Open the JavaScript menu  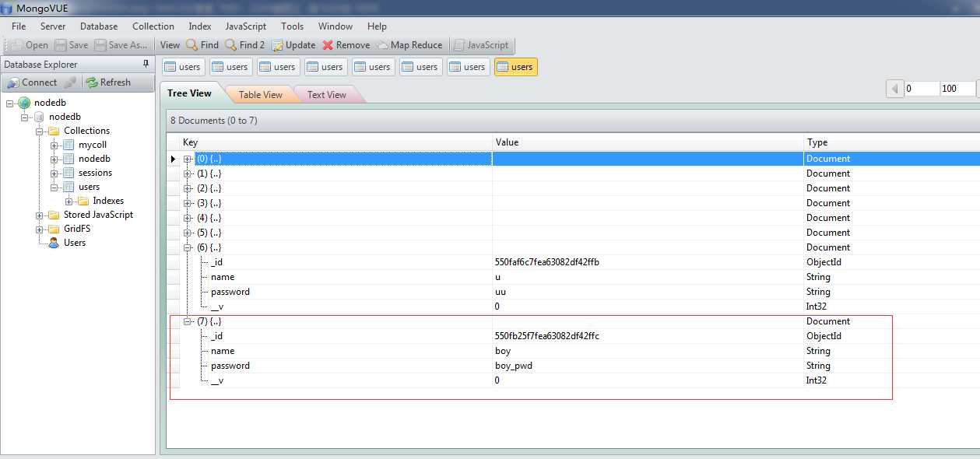click(246, 26)
